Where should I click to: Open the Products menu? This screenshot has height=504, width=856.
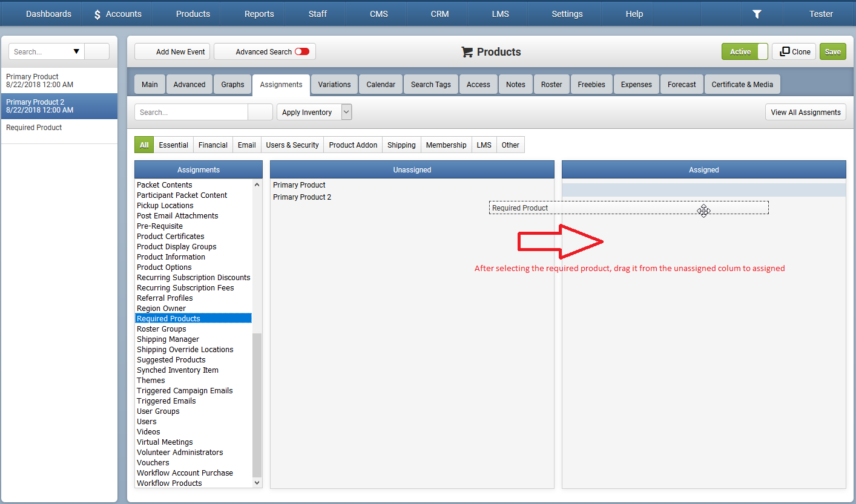[193, 14]
